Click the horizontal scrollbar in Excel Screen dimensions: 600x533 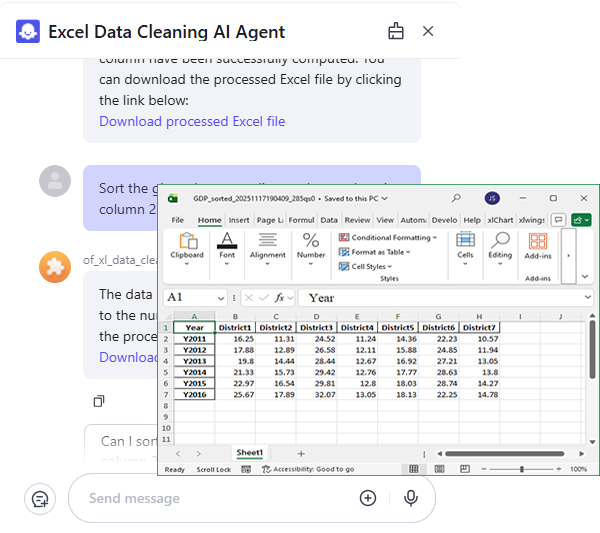point(505,454)
